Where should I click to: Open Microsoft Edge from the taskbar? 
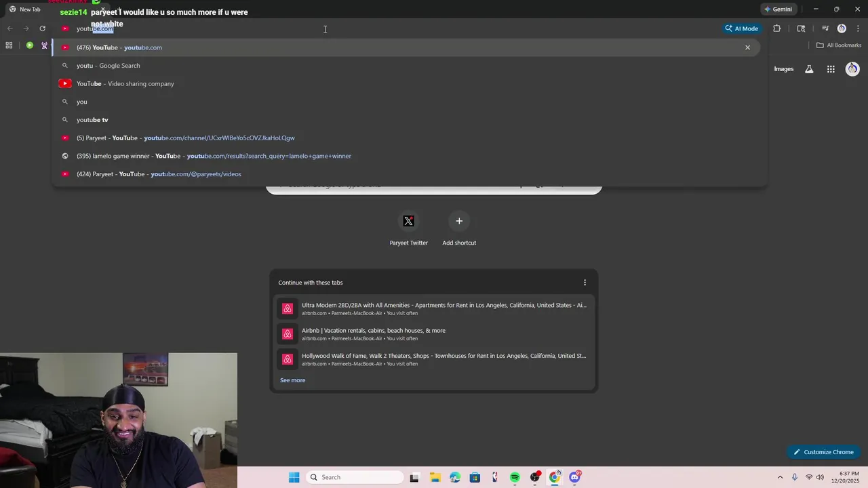tap(455, 477)
